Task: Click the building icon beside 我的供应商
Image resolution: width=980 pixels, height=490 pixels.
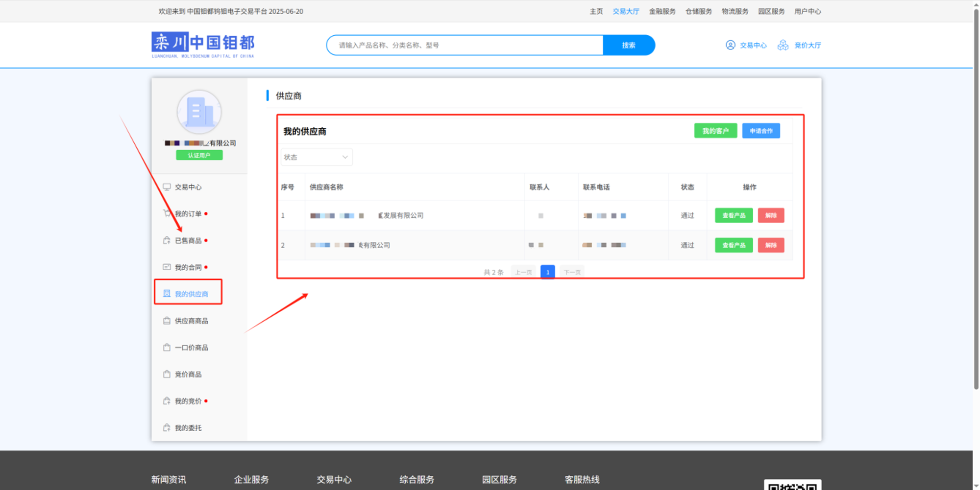Action: pyautogui.click(x=167, y=294)
